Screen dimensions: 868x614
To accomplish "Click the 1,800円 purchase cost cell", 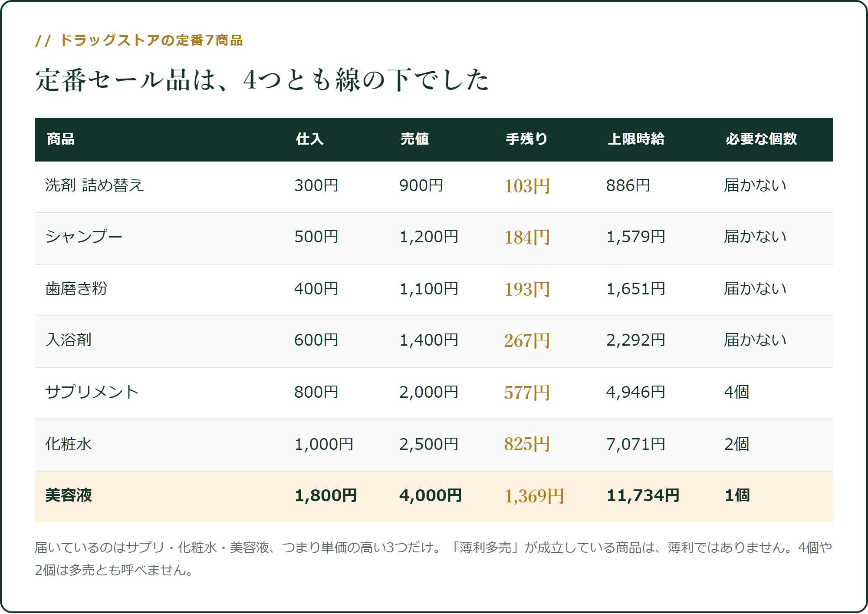I will point(325,495).
